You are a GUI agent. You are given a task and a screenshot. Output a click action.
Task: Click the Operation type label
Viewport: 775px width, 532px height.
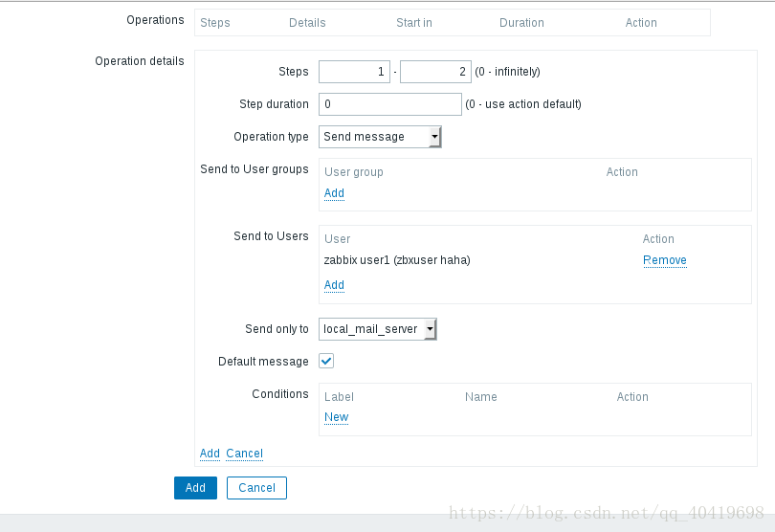[x=271, y=137]
